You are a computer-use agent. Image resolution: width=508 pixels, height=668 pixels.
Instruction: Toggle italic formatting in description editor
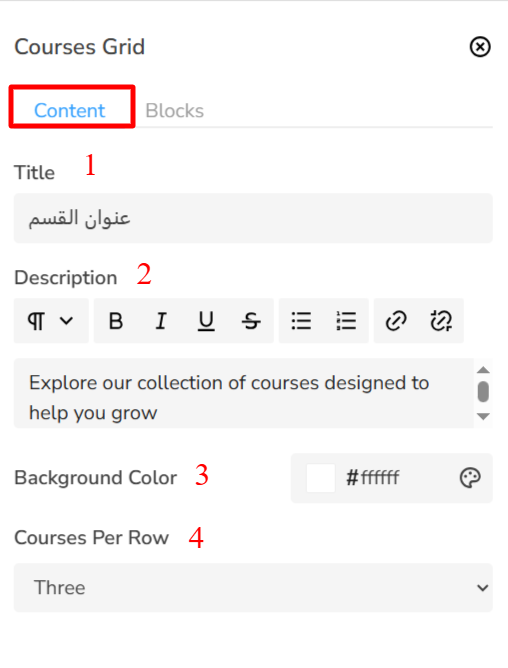[161, 321]
